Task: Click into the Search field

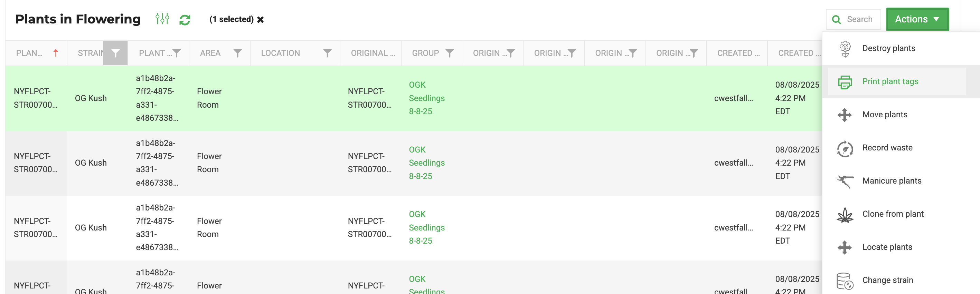Action: pos(853,19)
